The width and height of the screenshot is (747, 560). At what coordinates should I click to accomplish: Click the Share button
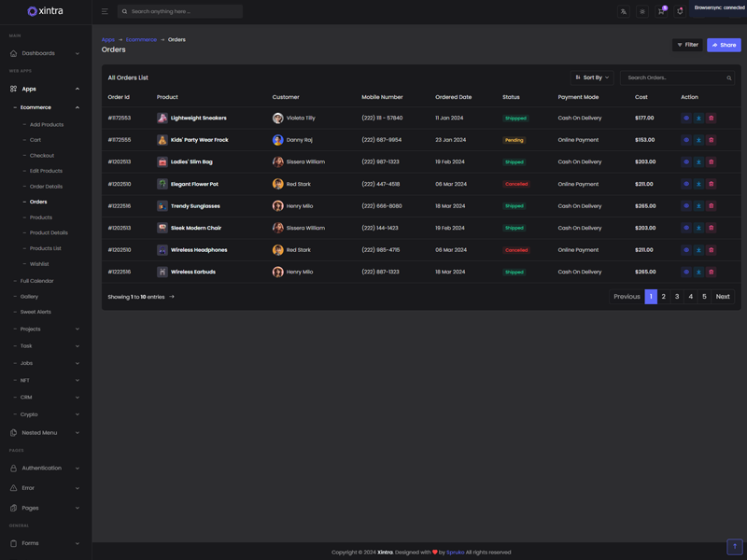(x=724, y=45)
